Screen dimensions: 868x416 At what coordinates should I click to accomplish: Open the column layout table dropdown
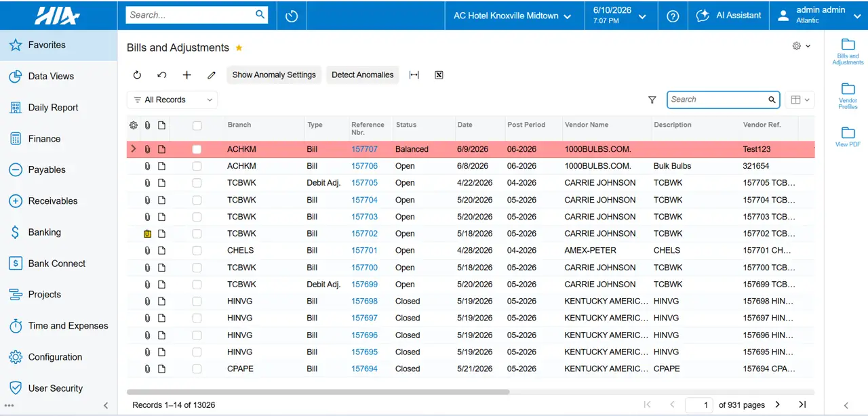[x=800, y=100]
